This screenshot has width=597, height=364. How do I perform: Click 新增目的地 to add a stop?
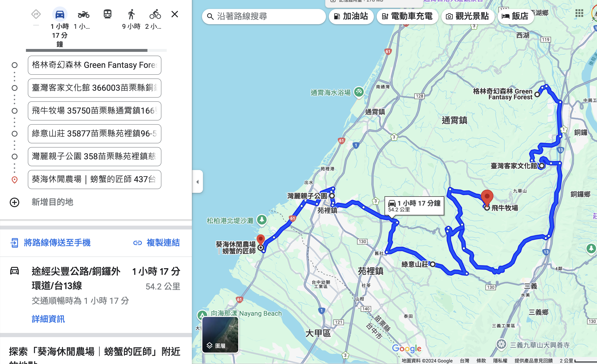(x=52, y=202)
